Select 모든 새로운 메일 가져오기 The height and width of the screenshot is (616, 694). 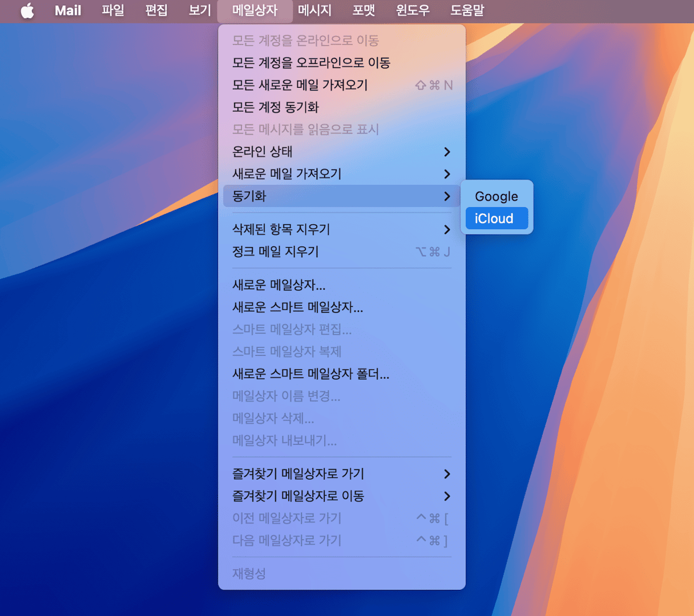click(x=342, y=85)
